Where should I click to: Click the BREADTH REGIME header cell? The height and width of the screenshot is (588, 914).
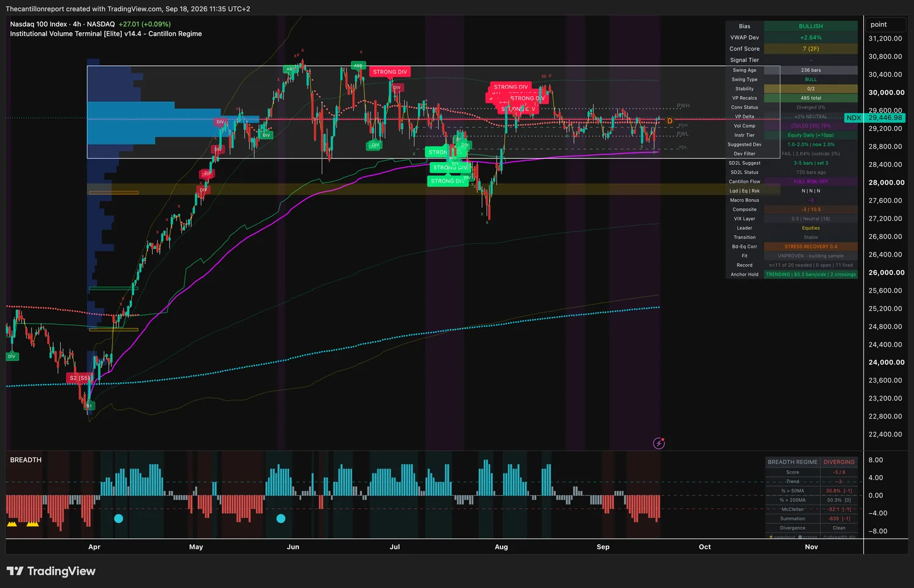793,462
